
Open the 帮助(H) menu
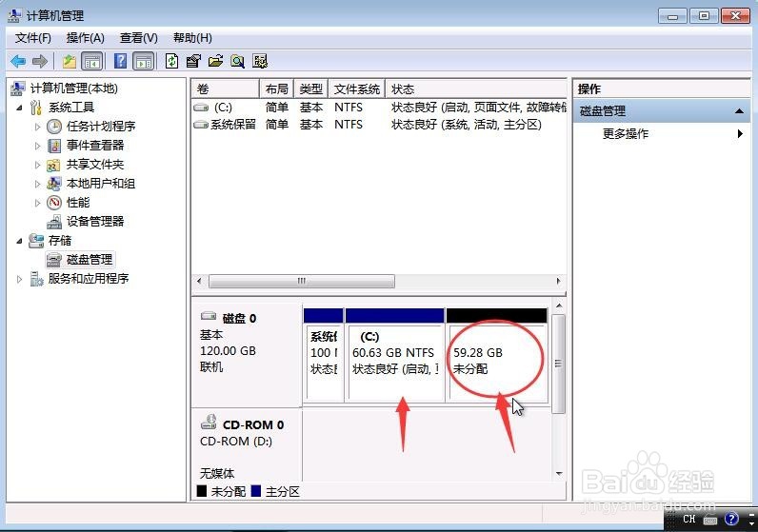coord(192,38)
